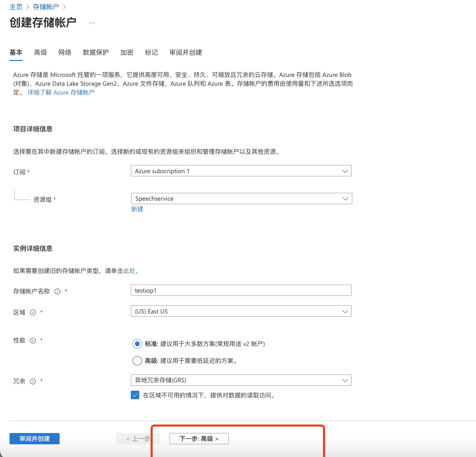The width and height of the screenshot is (476, 457).
Task: Switch to the 高级 tab
Action: (41, 53)
